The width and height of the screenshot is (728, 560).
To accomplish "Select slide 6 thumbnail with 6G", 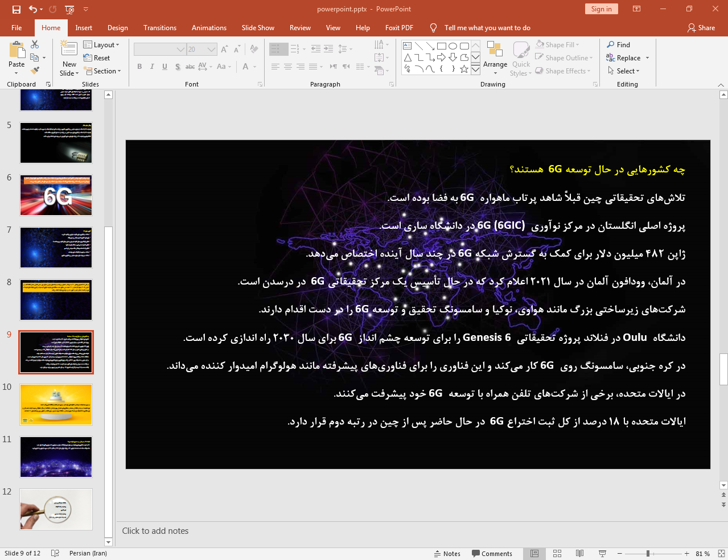I will click(x=56, y=195).
